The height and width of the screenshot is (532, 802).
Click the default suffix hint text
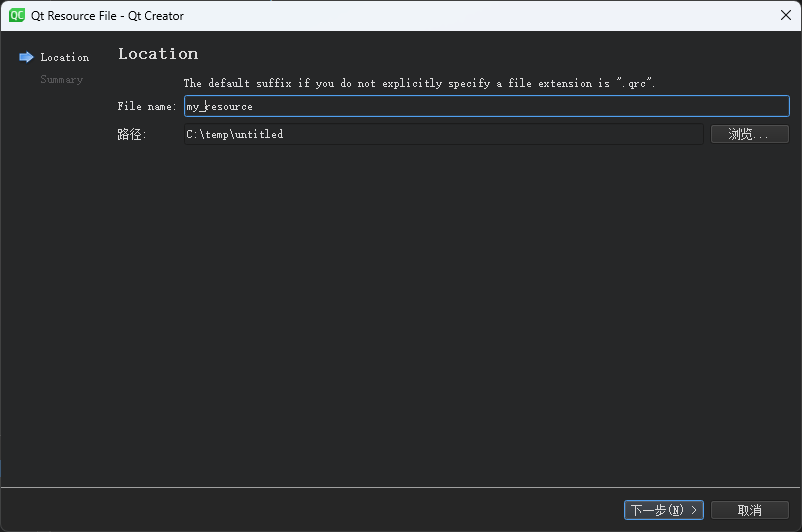(x=419, y=83)
